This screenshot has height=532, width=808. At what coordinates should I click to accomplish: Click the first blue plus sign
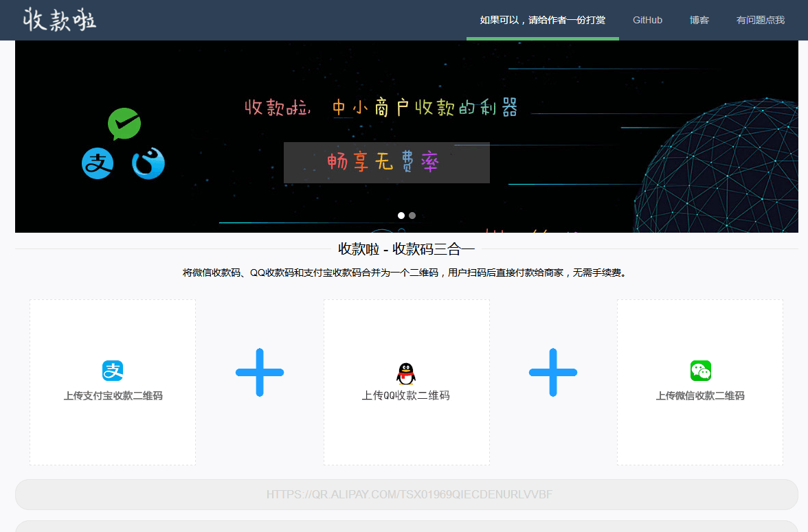(x=260, y=373)
